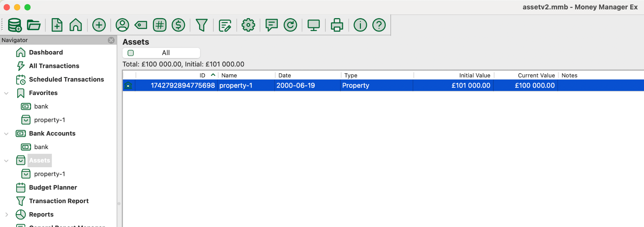Toggle the All filter checkbox
Image resolution: width=644 pixels, height=227 pixels.
pyautogui.click(x=131, y=53)
